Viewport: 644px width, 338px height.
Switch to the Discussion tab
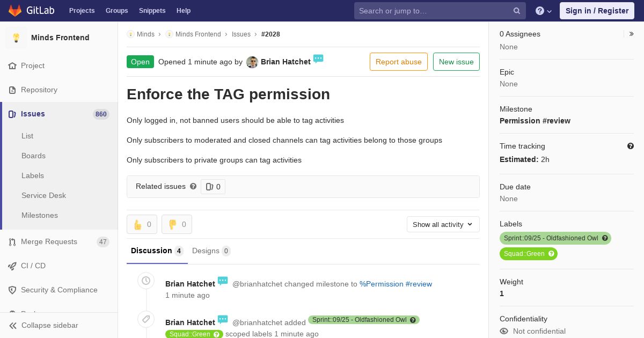[x=157, y=251]
